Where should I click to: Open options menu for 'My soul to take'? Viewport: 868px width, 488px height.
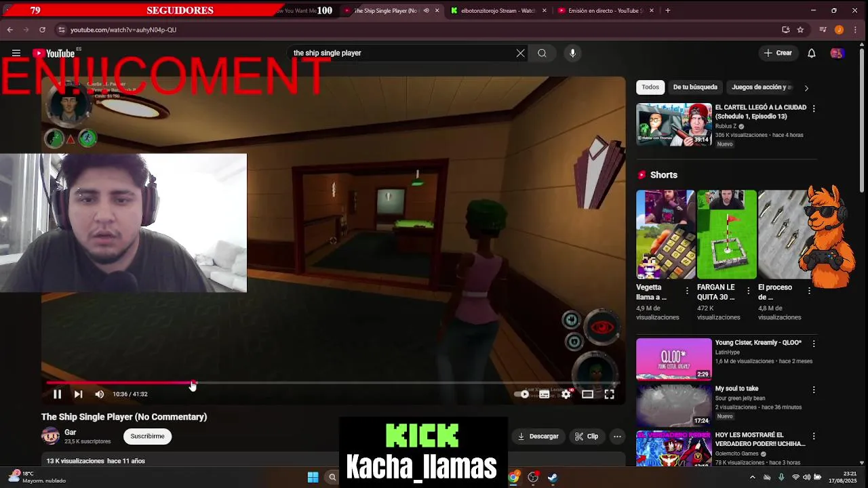pos(814,390)
